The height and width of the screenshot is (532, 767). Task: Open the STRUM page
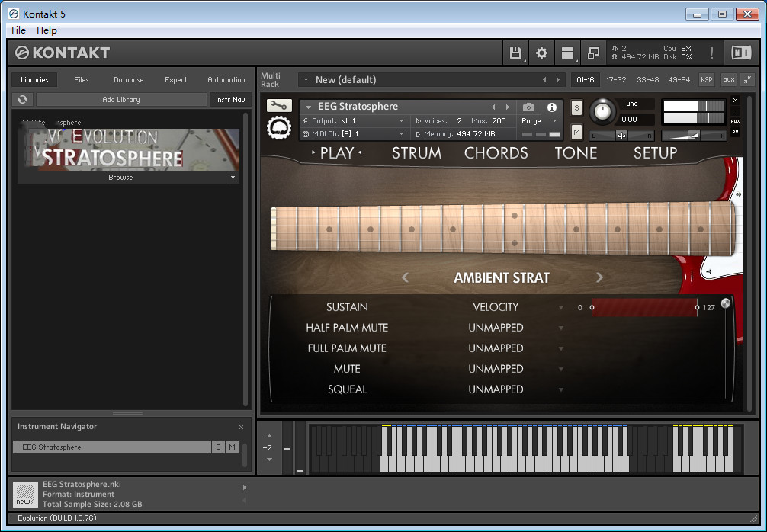(416, 153)
